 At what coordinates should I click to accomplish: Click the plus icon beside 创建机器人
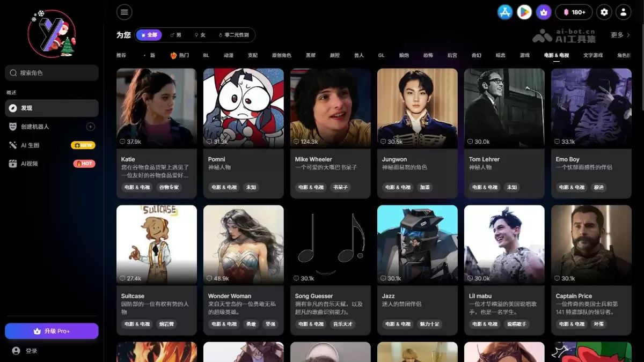point(91,127)
